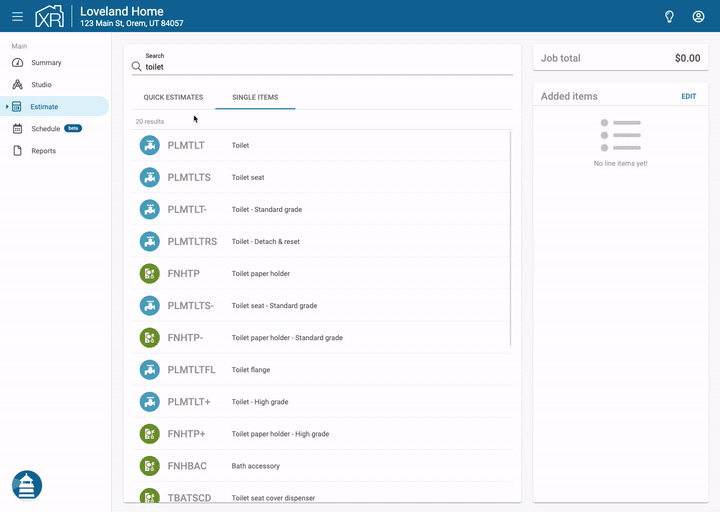This screenshot has width=720, height=512.
Task: Select 'Toilet paper holder - High grade'
Action: pos(280,434)
